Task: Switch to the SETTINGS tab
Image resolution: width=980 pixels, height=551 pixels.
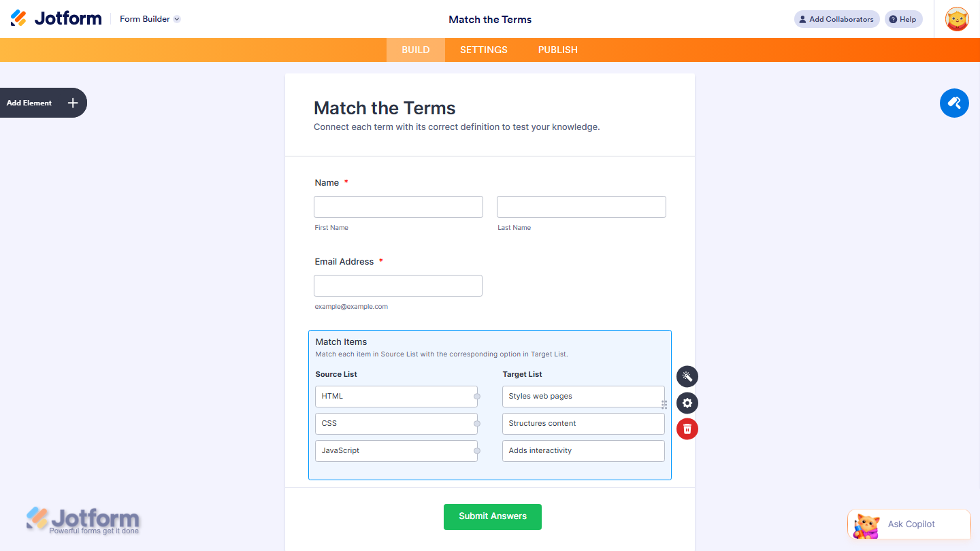Action: click(x=483, y=50)
